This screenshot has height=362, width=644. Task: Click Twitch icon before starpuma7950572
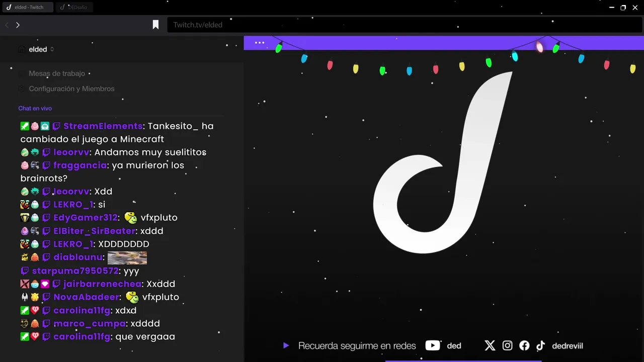click(25, 270)
